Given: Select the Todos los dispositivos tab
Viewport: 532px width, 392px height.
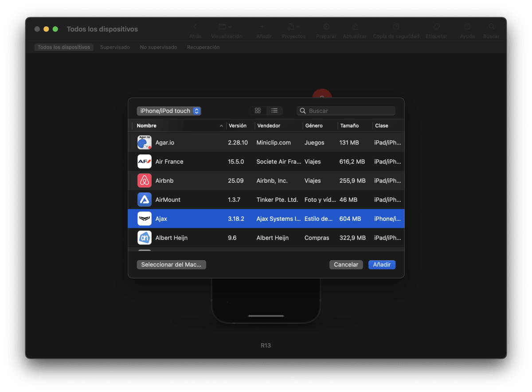Looking at the screenshot, I should [64, 47].
